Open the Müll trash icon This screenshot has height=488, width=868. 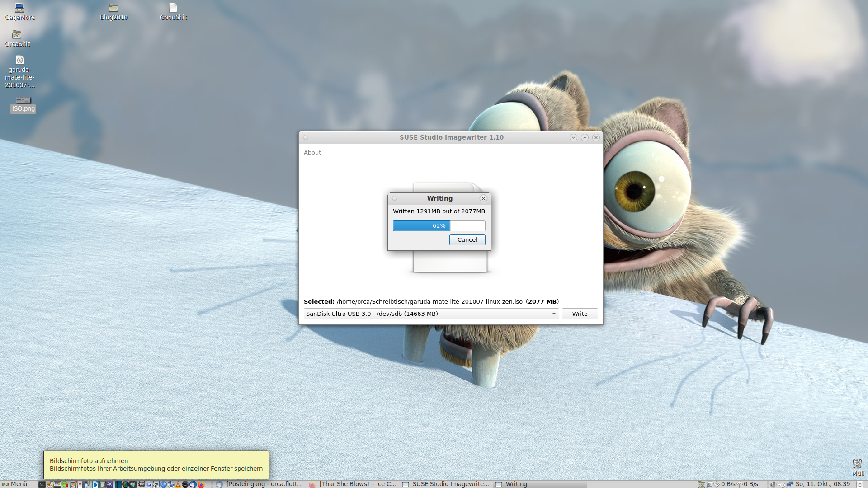point(858,467)
